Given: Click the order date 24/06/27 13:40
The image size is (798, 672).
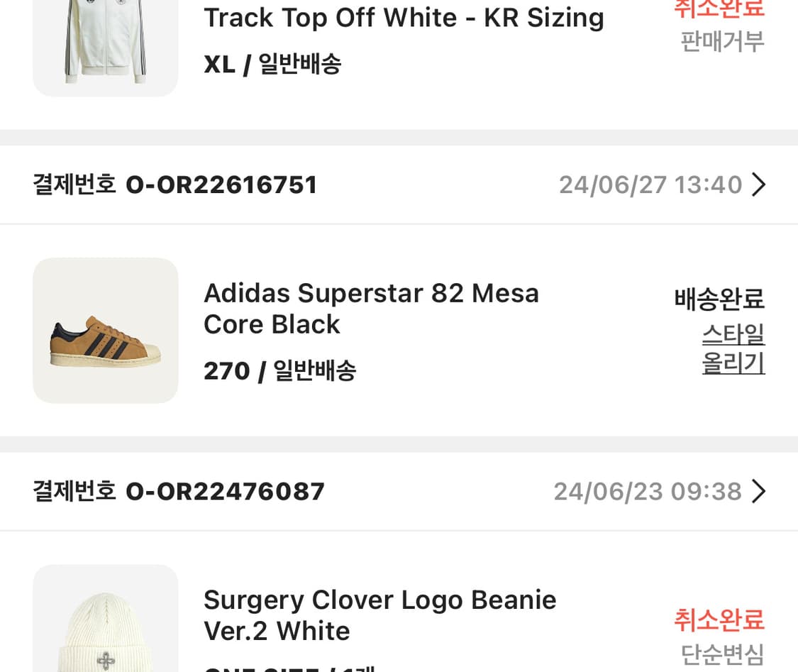Looking at the screenshot, I should click(x=650, y=184).
